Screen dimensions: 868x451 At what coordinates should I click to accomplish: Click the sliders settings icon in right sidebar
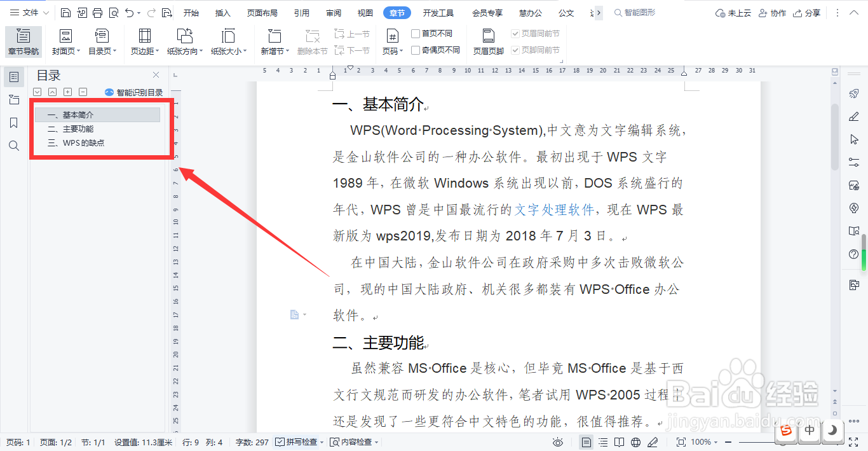click(854, 162)
